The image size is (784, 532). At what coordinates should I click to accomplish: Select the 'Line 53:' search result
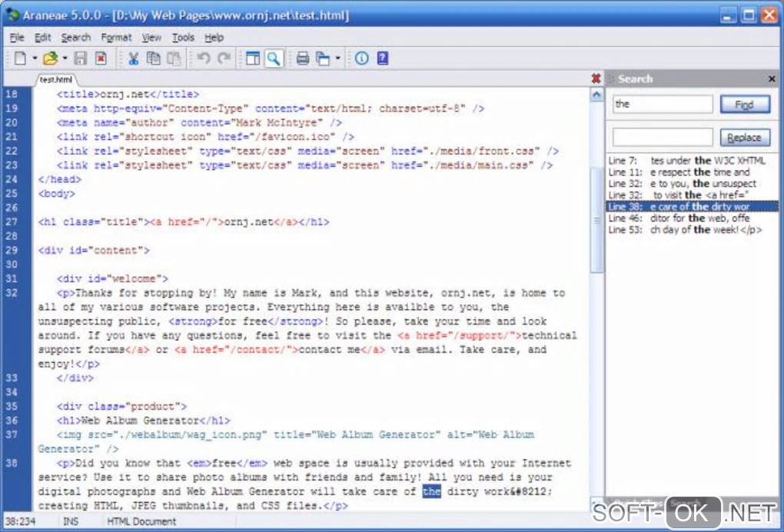coord(692,230)
